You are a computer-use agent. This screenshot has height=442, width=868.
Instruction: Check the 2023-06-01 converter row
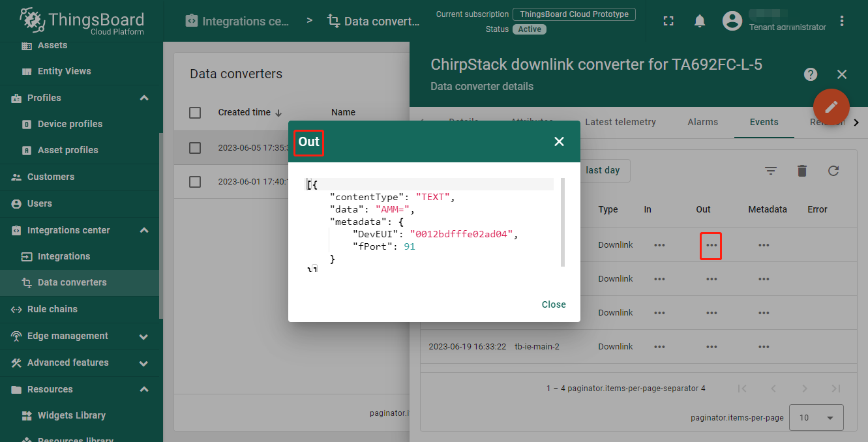point(195,182)
